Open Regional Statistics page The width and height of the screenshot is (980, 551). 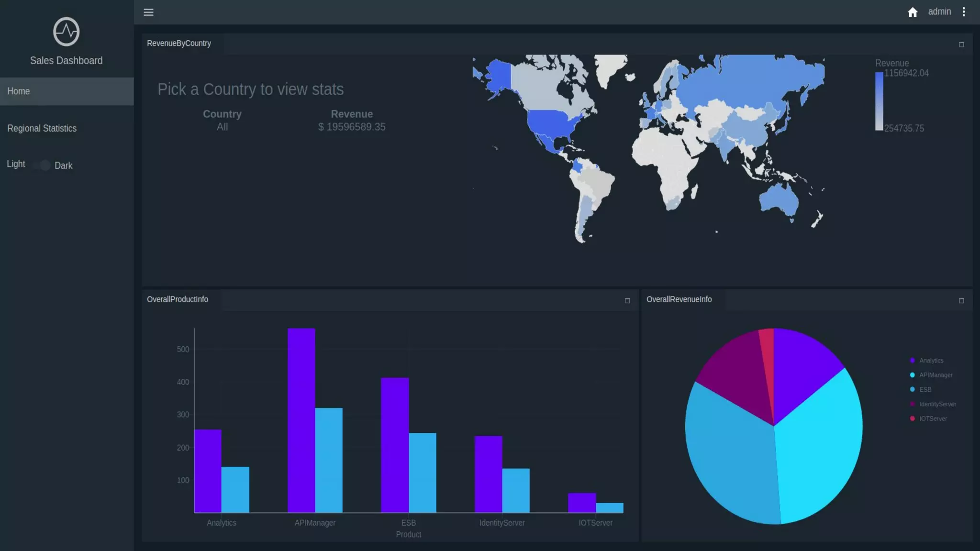click(42, 129)
